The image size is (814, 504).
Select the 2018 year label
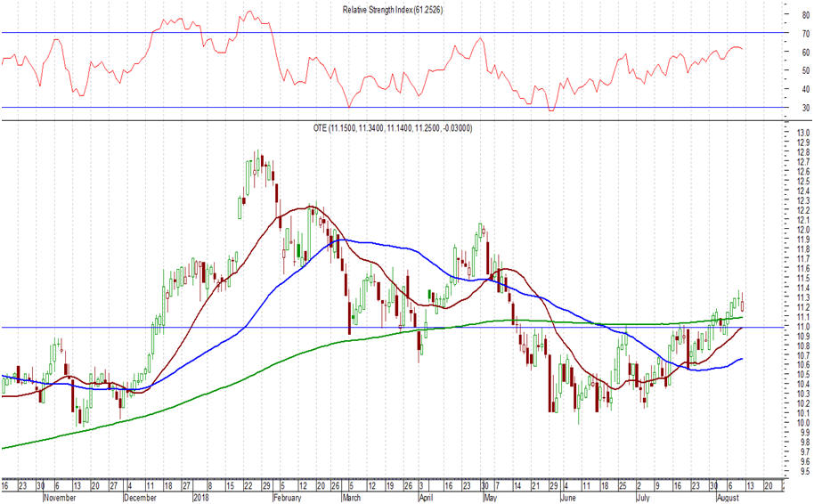tap(200, 498)
